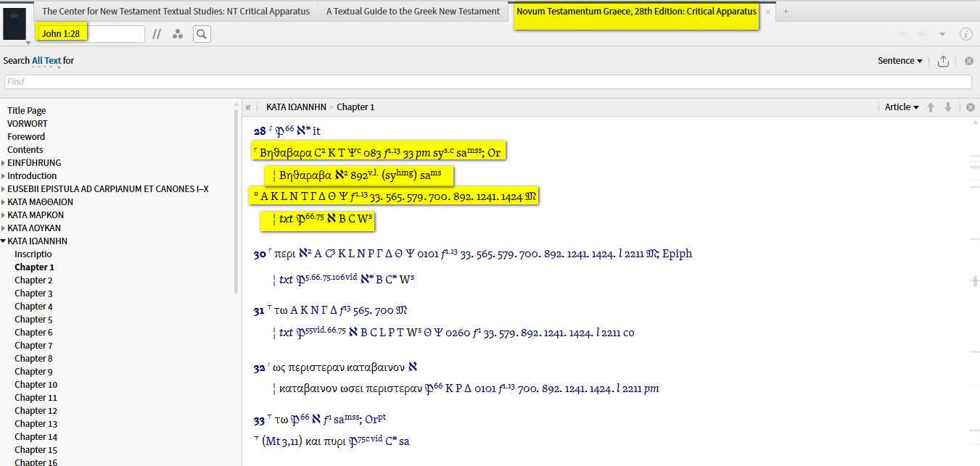Click the variant Βηθαραβα in the apparatus

(x=305, y=175)
